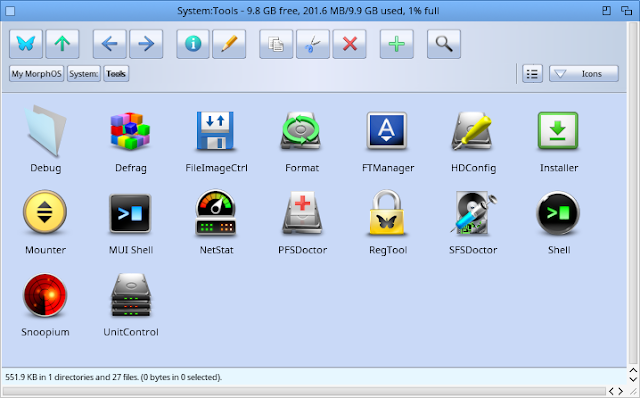Click the pencil rename button

pos(229,44)
